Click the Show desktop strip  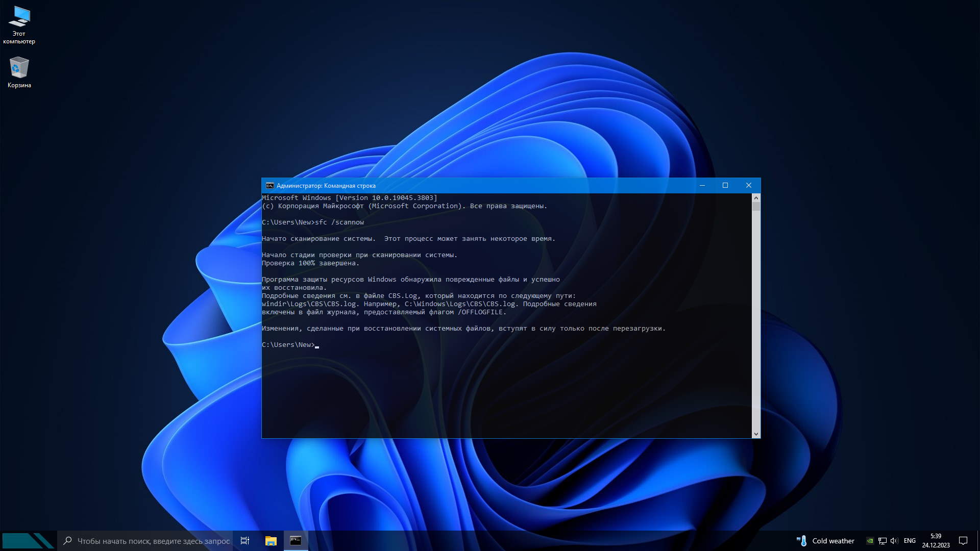(978, 541)
